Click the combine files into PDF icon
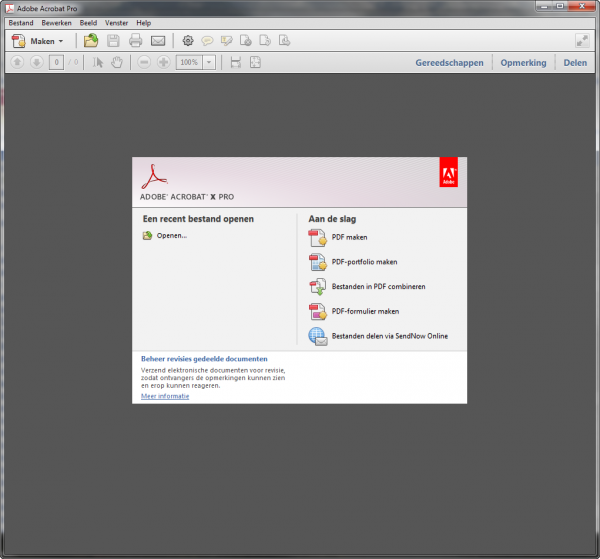Viewport: 600px width, 559px height. [318, 287]
